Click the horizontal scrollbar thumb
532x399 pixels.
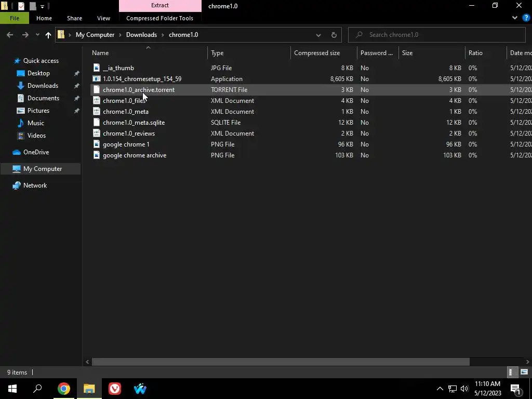coord(281,362)
